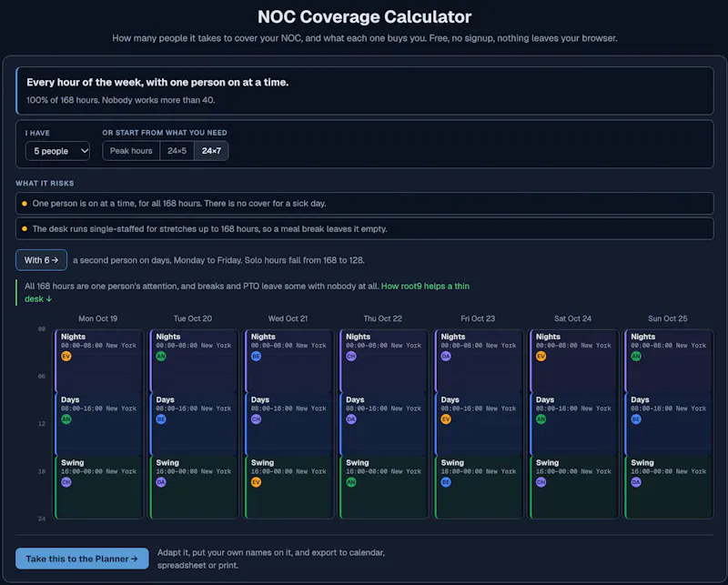Click AN avatar in Mon Oct 19 Days shift
Viewport: 728px width, 585px height.
pyautogui.click(x=66, y=419)
